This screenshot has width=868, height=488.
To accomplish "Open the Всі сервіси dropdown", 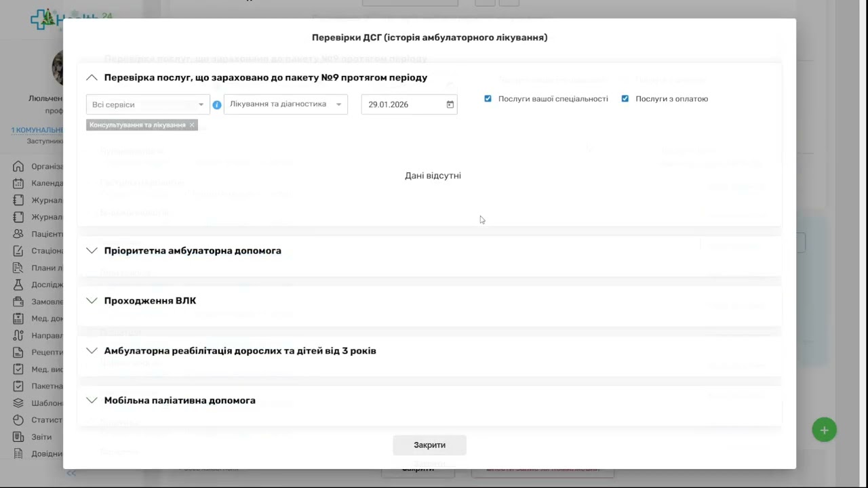I will tap(148, 104).
